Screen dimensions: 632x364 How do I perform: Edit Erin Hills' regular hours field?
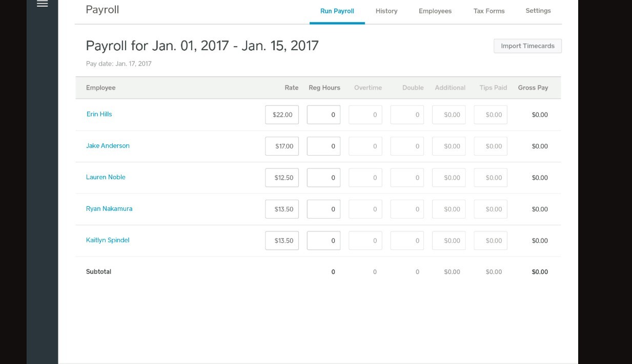[323, 114]
